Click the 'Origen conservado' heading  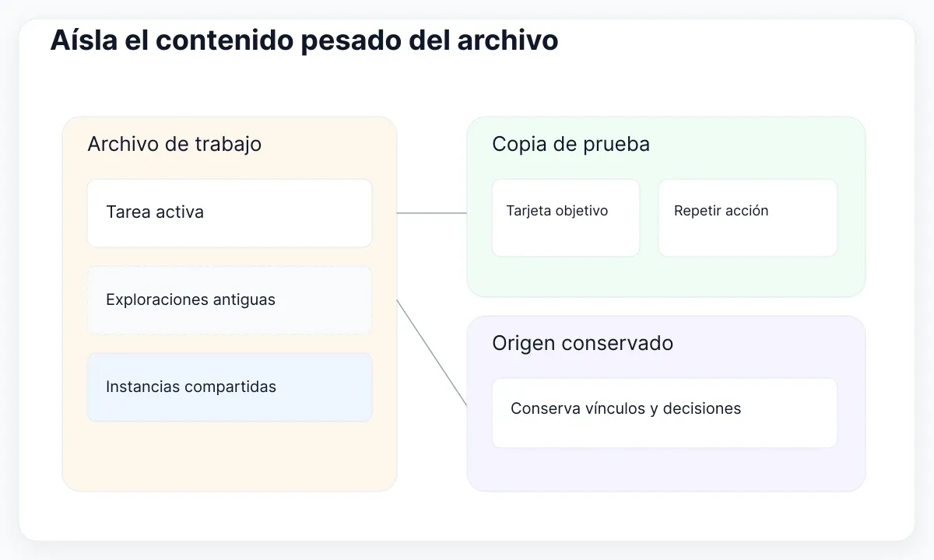583,343
